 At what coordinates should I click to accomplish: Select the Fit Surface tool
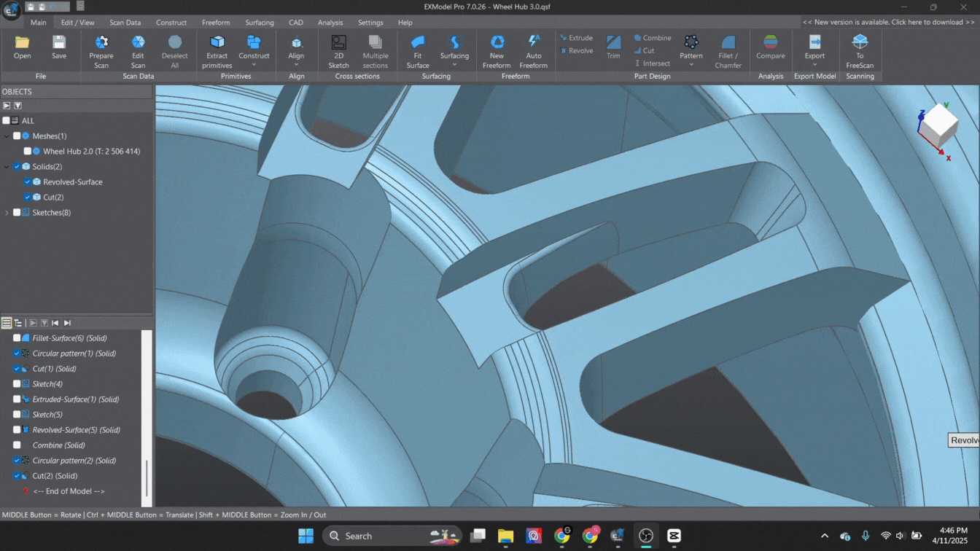tap(418, 43)
